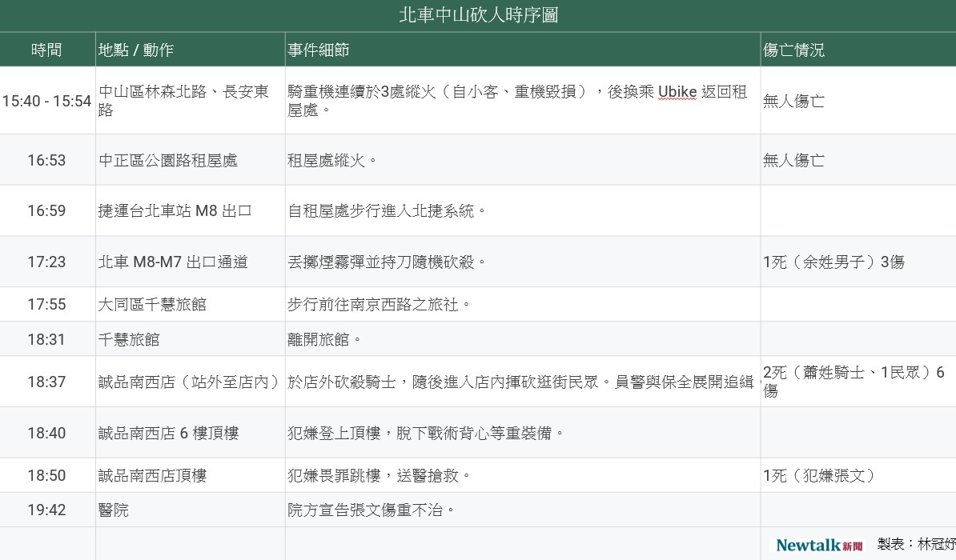Screen dimensions: 956x560
Task: Click the Newtalk 新聞 logo
Action: pyautogui.click(x=819, y=545)
